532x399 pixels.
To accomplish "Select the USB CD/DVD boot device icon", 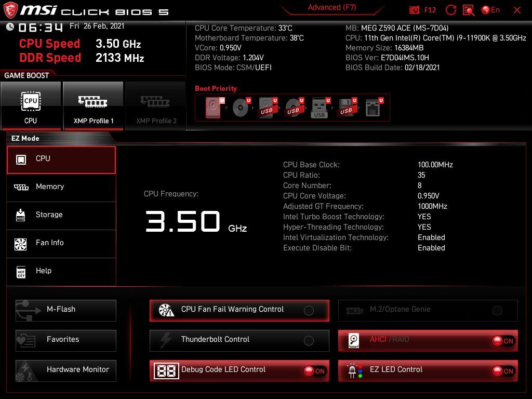I will 294,108.
